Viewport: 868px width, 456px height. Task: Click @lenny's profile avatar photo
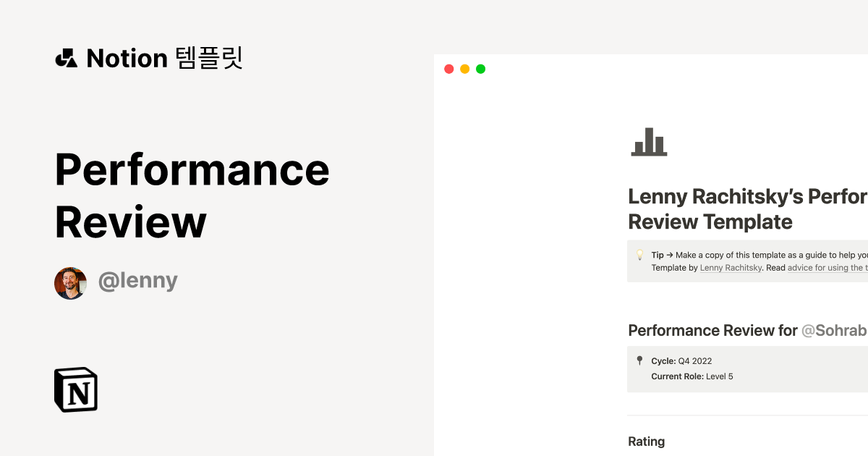click(70, 282)
